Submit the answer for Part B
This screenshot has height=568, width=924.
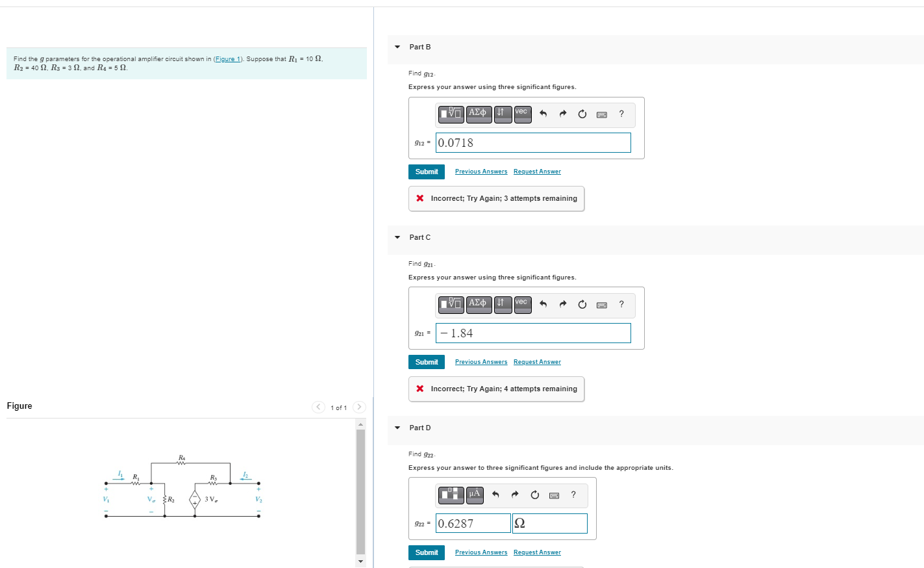click(426, 172)
